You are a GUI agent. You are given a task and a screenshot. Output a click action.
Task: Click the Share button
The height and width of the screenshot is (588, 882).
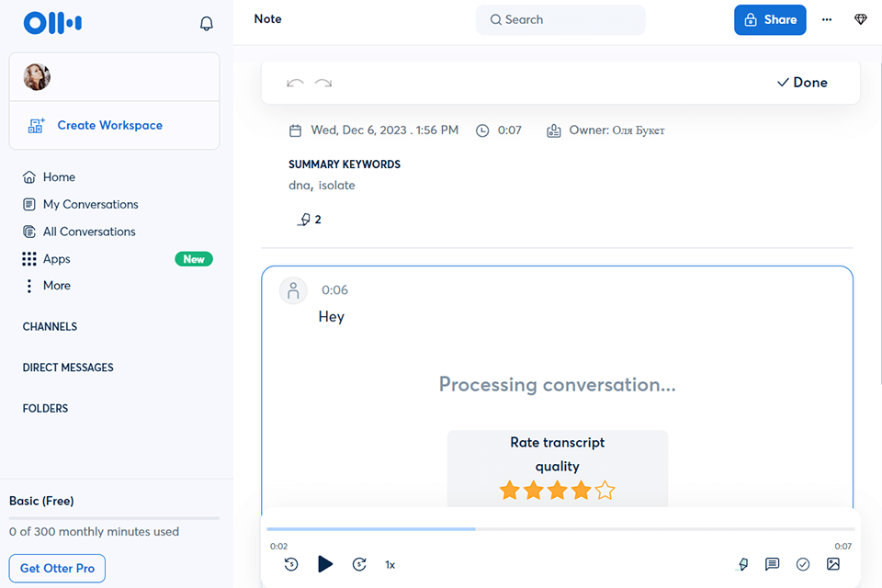(770, 19)
